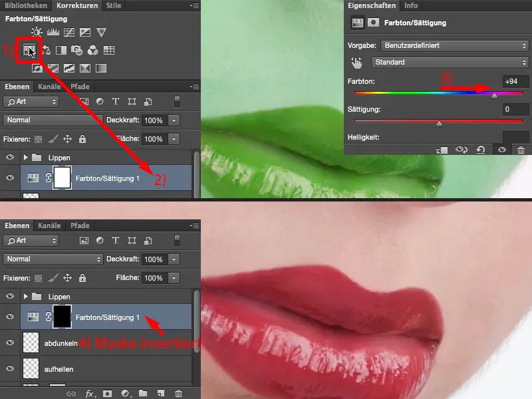Clip adjustment to layer below in Eigenschaften
The image size is (532, 399).
(x=442, y=150)
